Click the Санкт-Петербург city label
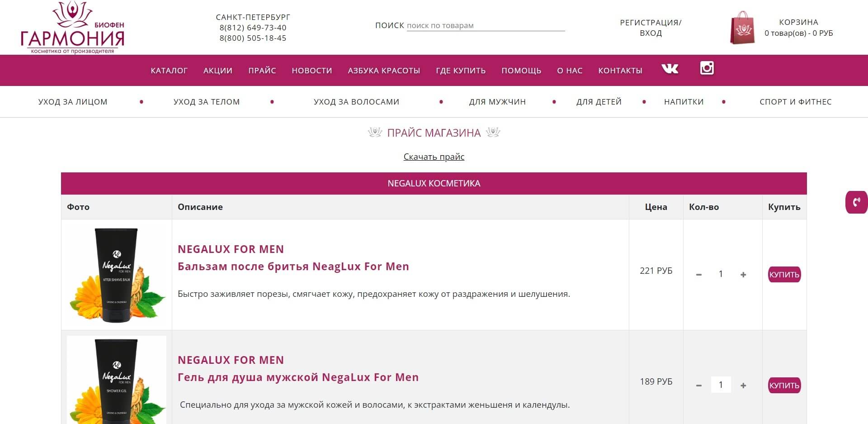This screenshot has height=424, width=868. pos(253,17)
